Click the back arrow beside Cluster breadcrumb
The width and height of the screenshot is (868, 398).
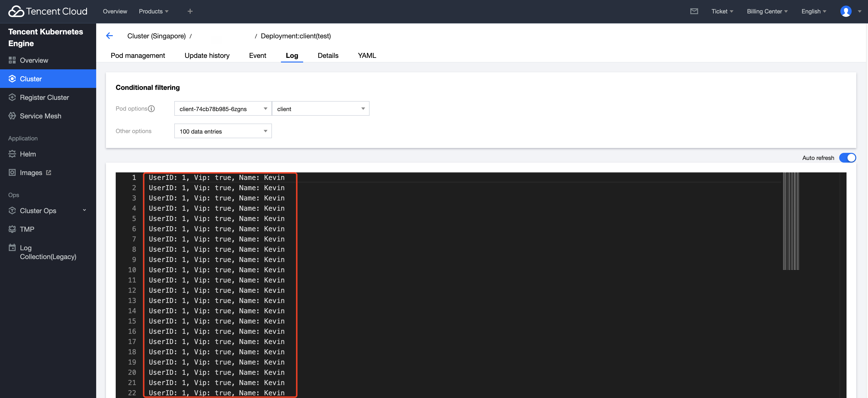coord(109,36)
